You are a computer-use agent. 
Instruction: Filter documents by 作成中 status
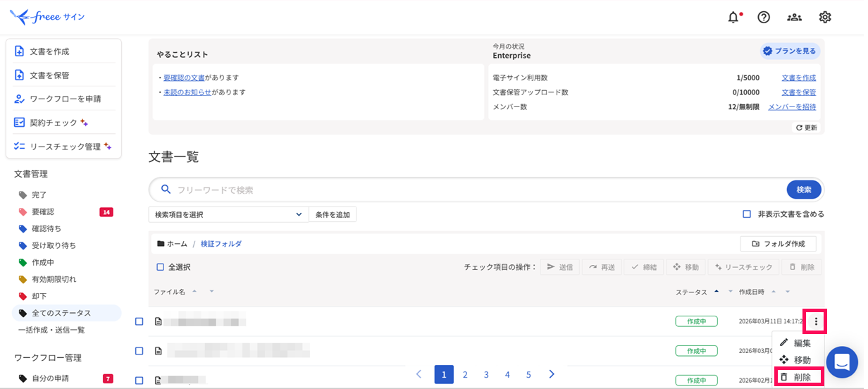(43, 262)
